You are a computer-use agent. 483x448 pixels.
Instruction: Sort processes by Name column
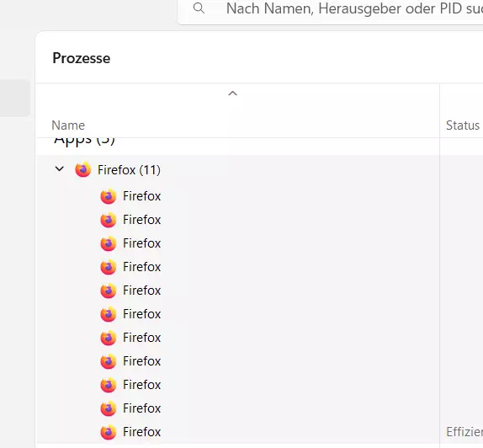coord(68,125)
